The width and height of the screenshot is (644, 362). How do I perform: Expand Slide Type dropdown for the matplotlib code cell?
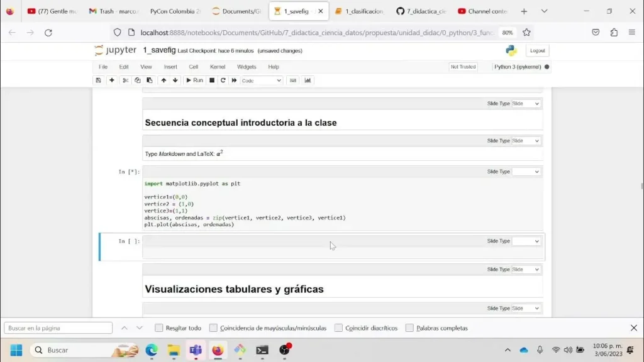(x=526, y=172)
